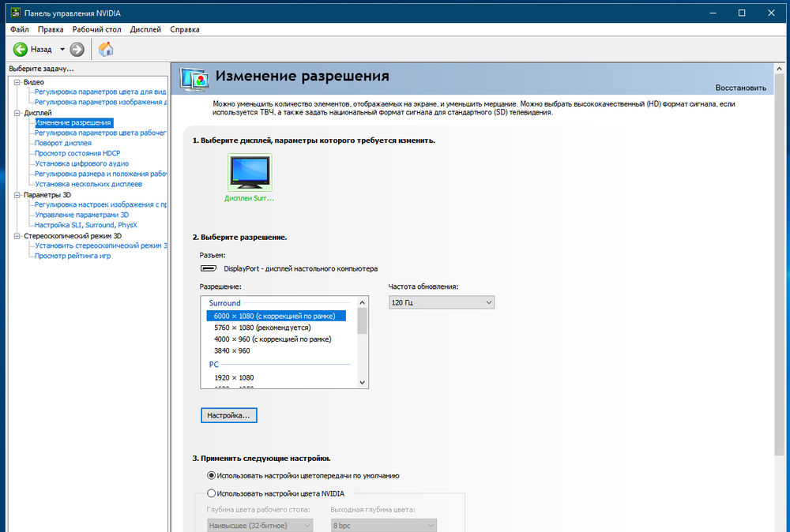Open the Справка menu
790x532 pixels.
pyautogui.click(x=185, y=29)
